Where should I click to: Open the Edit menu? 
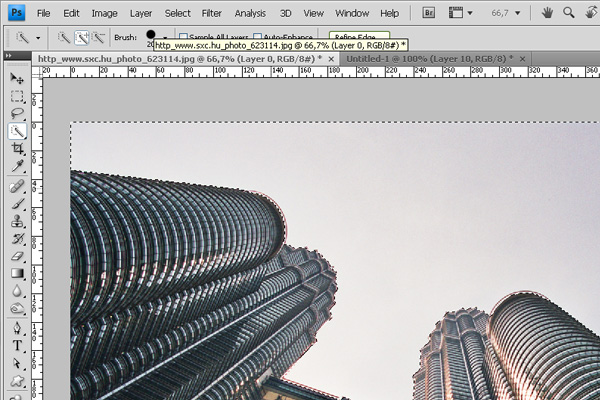click(71, 13)
